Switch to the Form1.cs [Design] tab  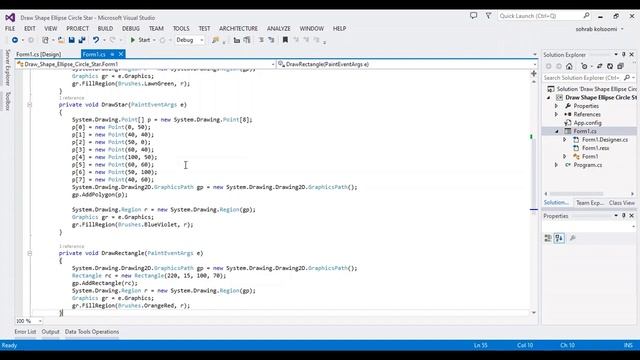point(38,54)
